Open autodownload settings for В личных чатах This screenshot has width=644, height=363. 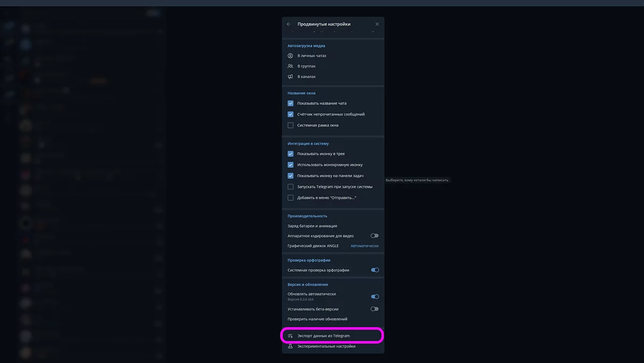coord(322,55)
